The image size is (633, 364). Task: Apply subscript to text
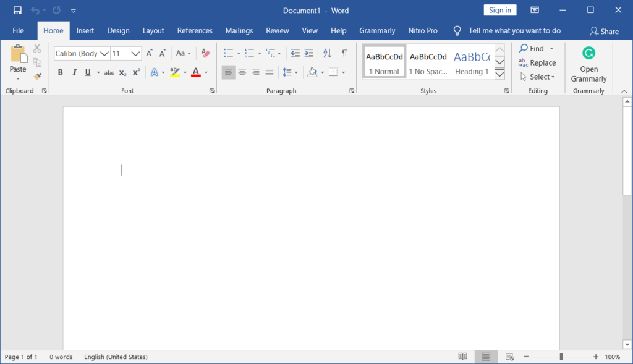(122, 72)
